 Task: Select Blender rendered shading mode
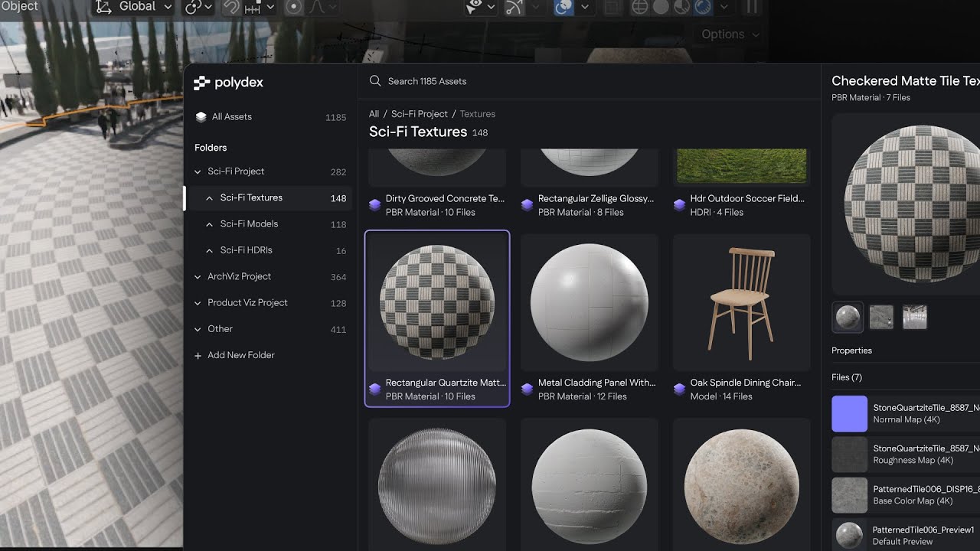coord(703,7)
